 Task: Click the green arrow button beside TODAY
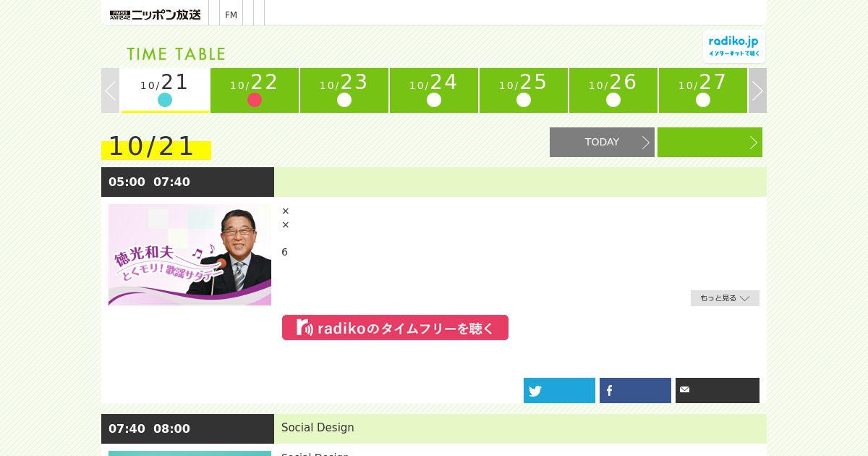click(x=710, y=142)
